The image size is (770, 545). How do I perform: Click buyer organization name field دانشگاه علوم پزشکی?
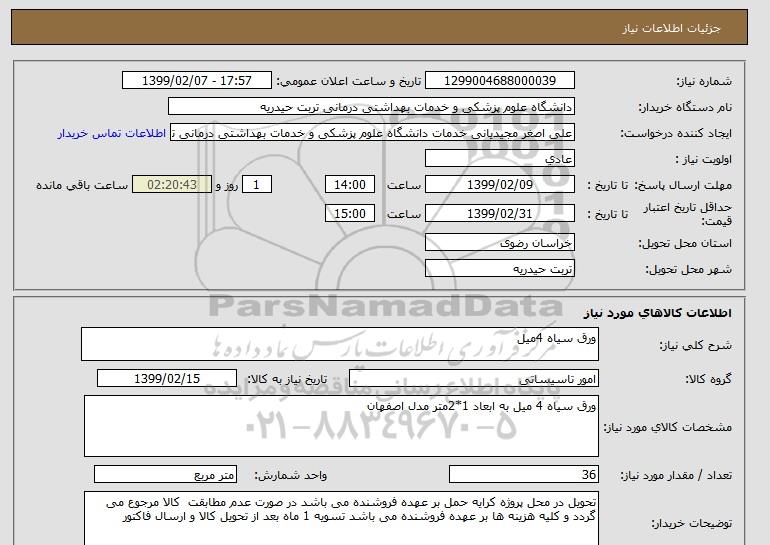371,107
